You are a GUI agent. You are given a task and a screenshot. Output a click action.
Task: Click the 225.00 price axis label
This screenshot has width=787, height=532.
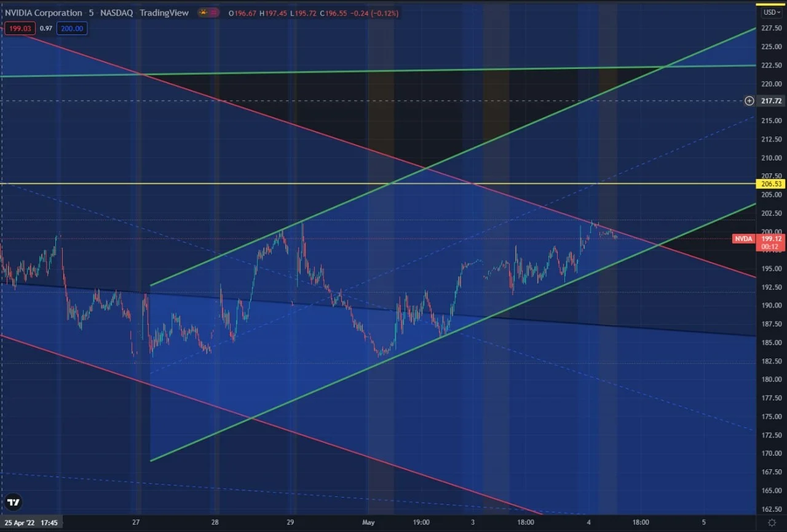point(771,47)
